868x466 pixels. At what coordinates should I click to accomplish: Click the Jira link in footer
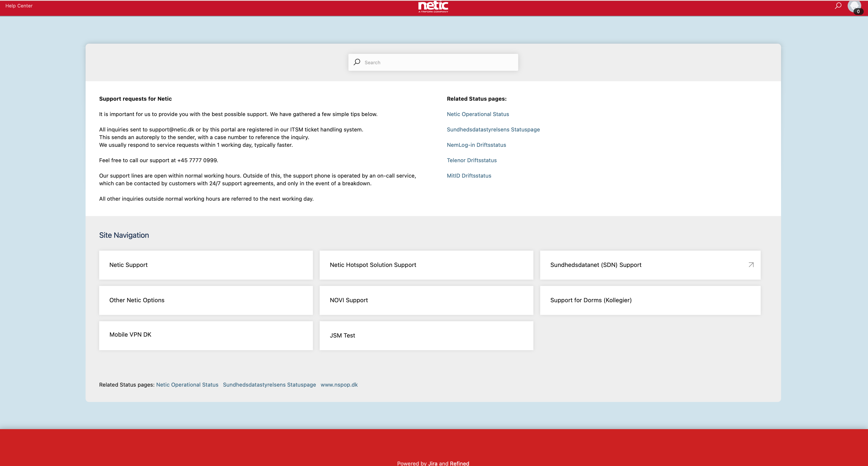(433, 463)
